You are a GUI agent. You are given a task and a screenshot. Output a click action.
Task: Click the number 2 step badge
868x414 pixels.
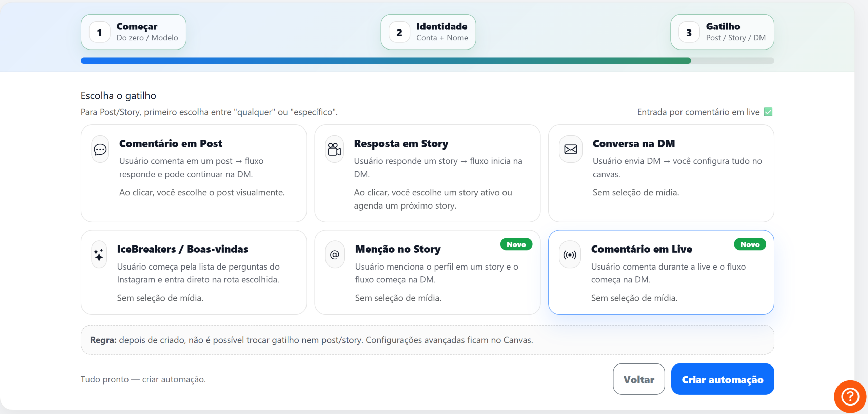point(399,33)
